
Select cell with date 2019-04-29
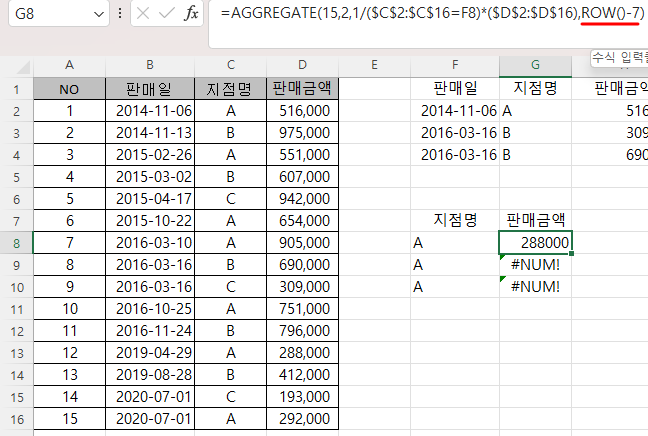(150, 353)
